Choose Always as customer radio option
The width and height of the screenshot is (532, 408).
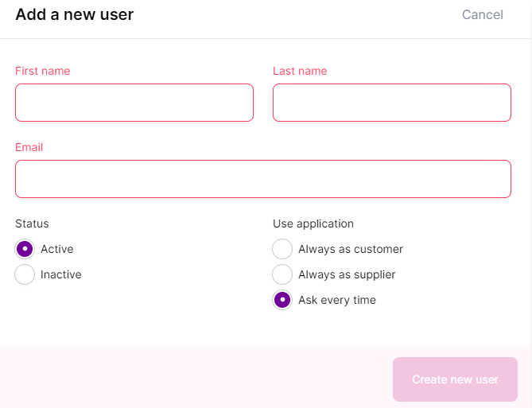pyautogui.click(x=282, y=249)
